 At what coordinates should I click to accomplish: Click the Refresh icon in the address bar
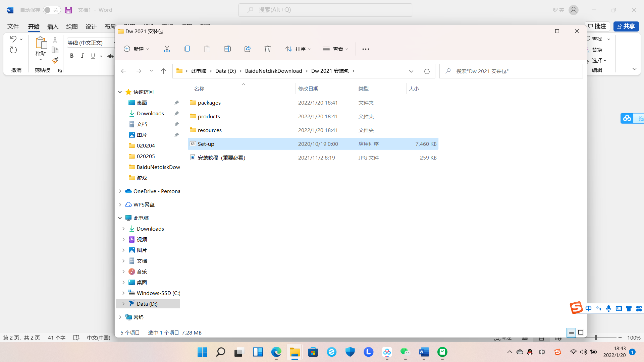tap(427, 71)
